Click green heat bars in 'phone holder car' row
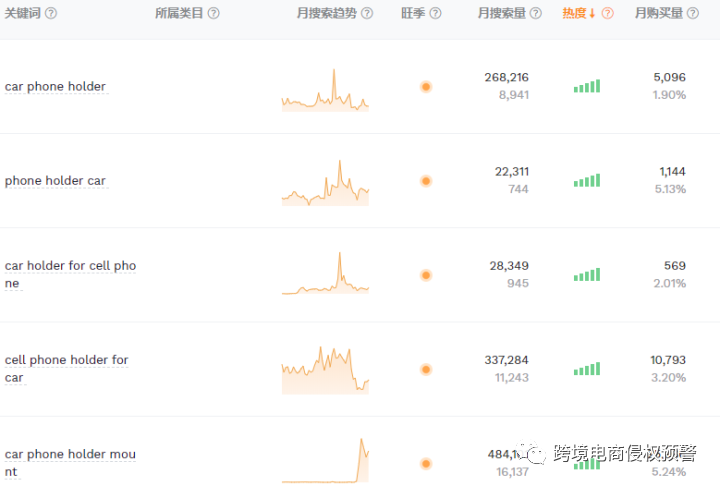The height and width of the screenshot is (486, 720). [587, 180]
